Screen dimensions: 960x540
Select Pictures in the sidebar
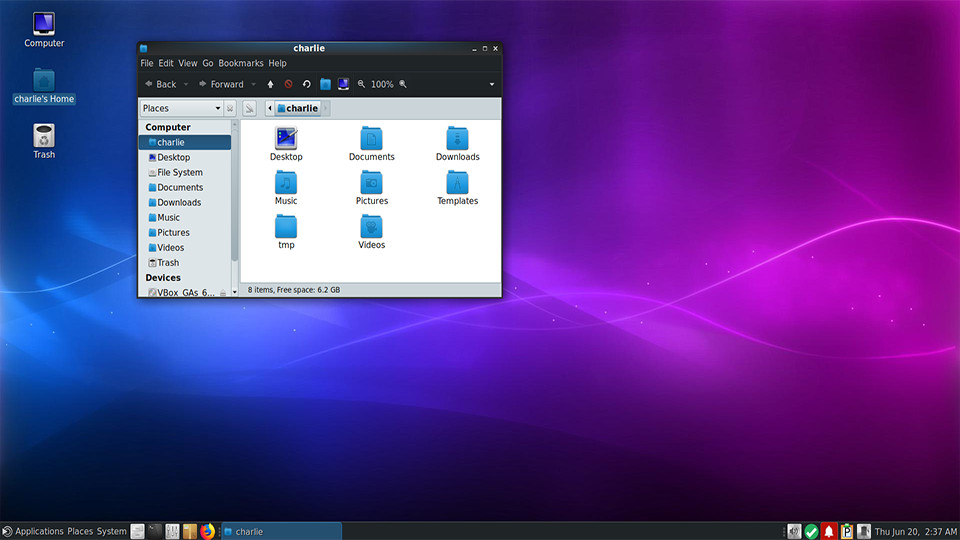[185, 233]
